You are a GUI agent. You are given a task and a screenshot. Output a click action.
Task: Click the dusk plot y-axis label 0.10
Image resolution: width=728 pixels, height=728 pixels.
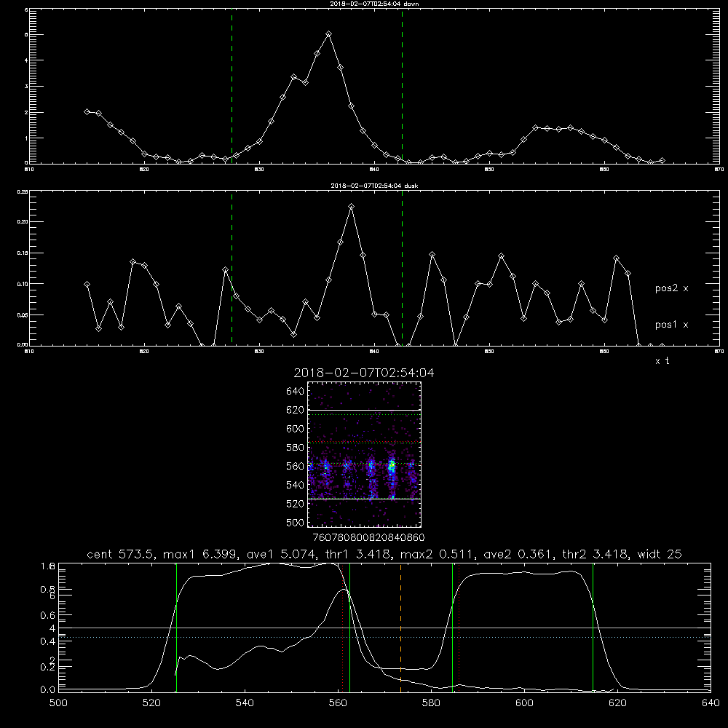[23, 284]
